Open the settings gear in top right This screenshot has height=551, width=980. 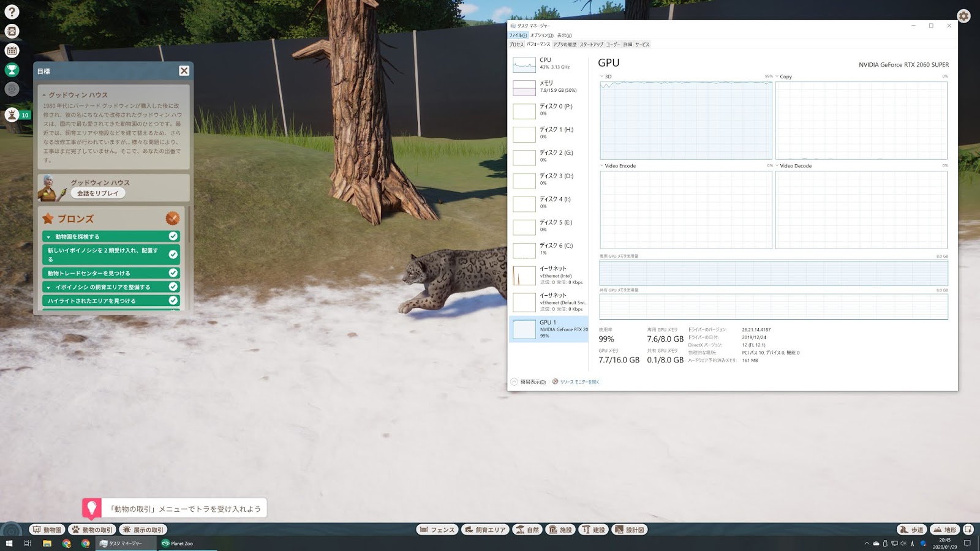click(x=963, y=16)
